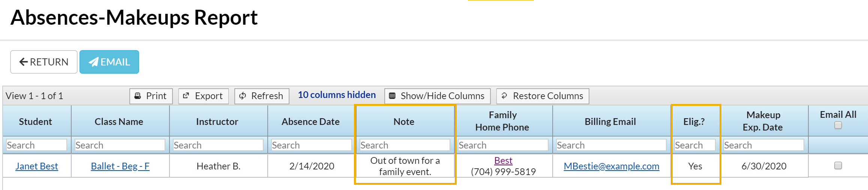Open Janet Best student link
868x190 pixels.
(x=37, y=166)
